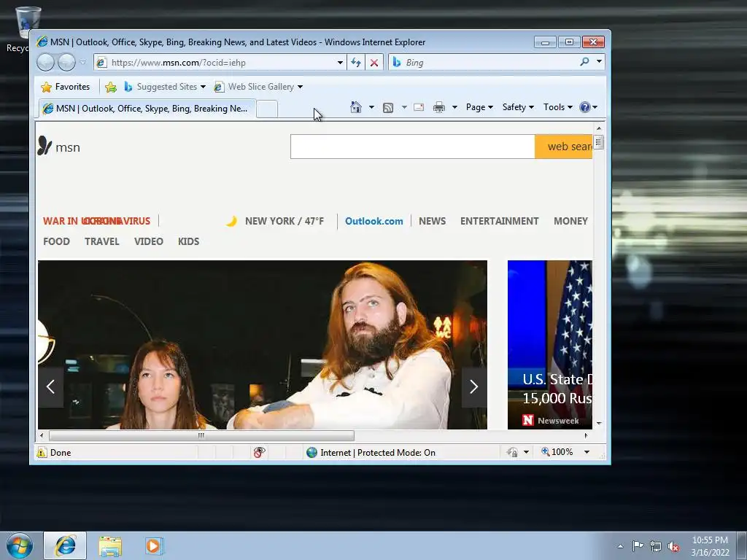Expand the zoom level dropdown arrow
The image size is (747, 560).
(x=587, y=452)
